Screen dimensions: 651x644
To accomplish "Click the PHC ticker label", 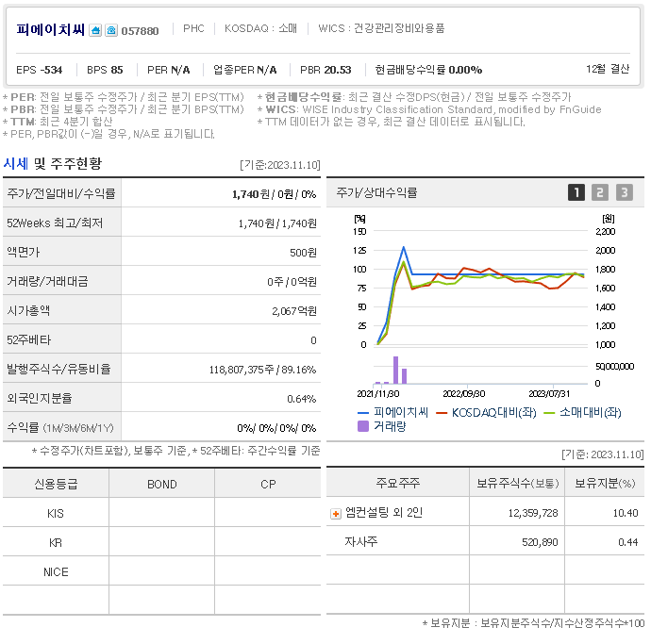I will click(x=194, y=28).
